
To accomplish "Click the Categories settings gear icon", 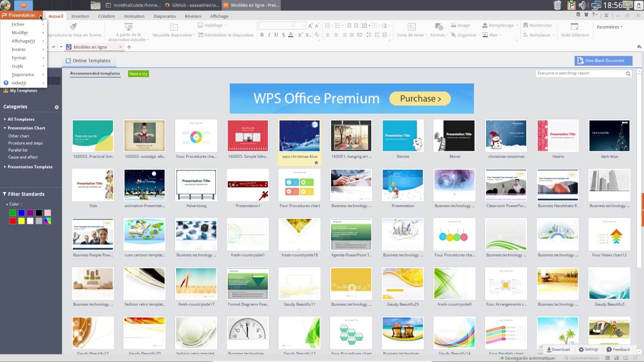I will click(x=57, y=107).
